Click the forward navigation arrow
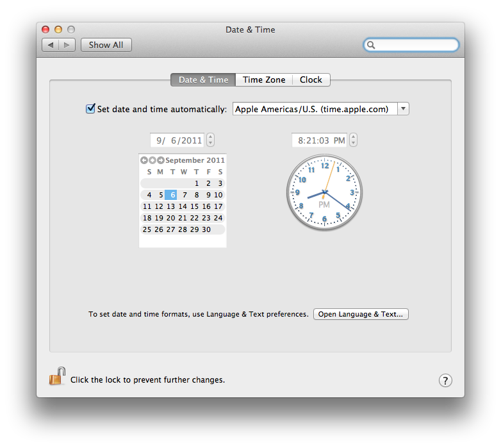501x448 pixels. (67, 45)
